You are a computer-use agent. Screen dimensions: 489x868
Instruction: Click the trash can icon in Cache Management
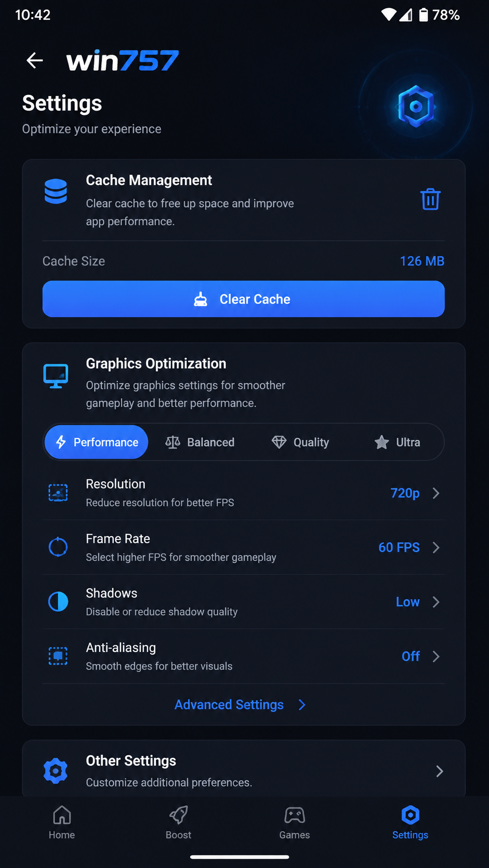430,199
